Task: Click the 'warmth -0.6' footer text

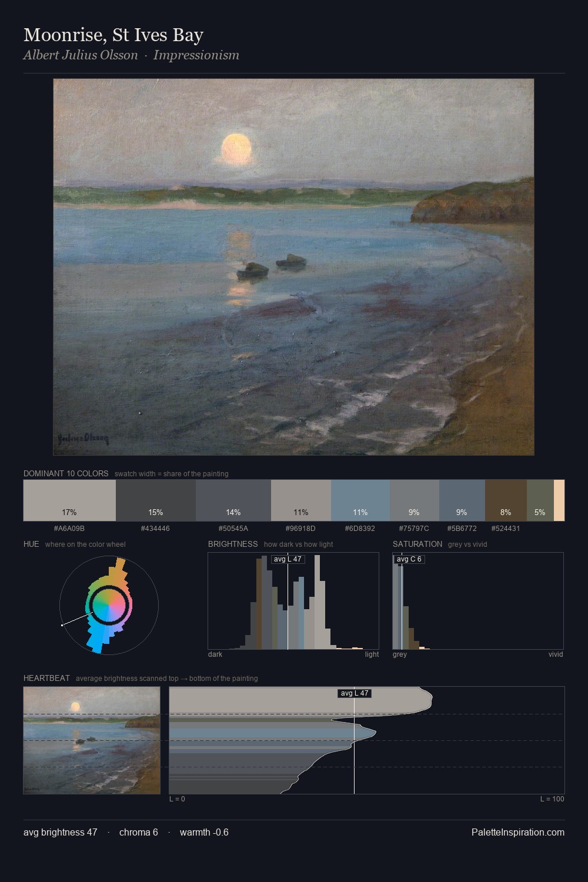Action: click(204, 832)
